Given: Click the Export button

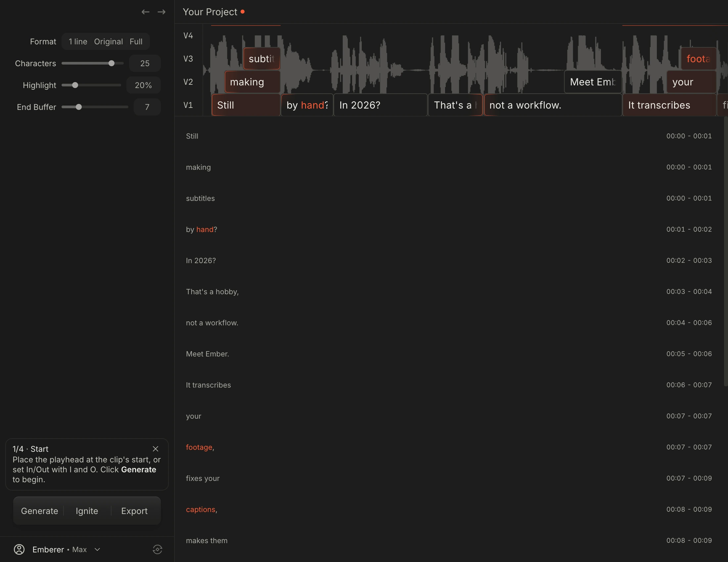Looking at the screenshot, I should (x=134, y=511).
